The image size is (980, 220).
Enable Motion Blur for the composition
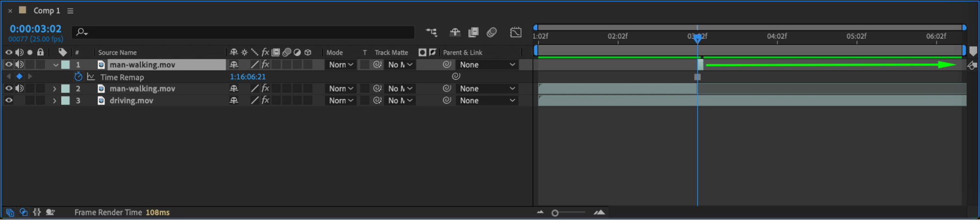coord(492,32)
